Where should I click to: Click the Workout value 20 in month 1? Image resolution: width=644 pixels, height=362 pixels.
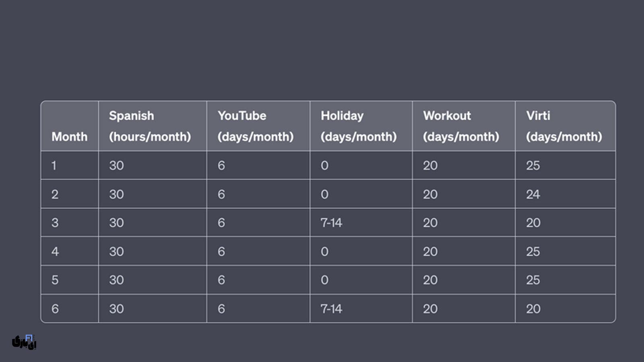pos(430,165)
